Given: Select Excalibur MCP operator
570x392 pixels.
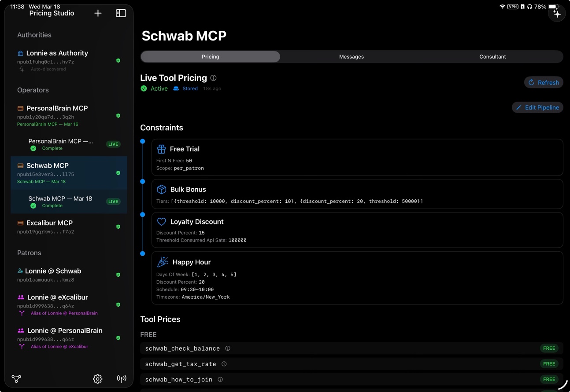Looking at the screenshot, I should coord(69,227).
